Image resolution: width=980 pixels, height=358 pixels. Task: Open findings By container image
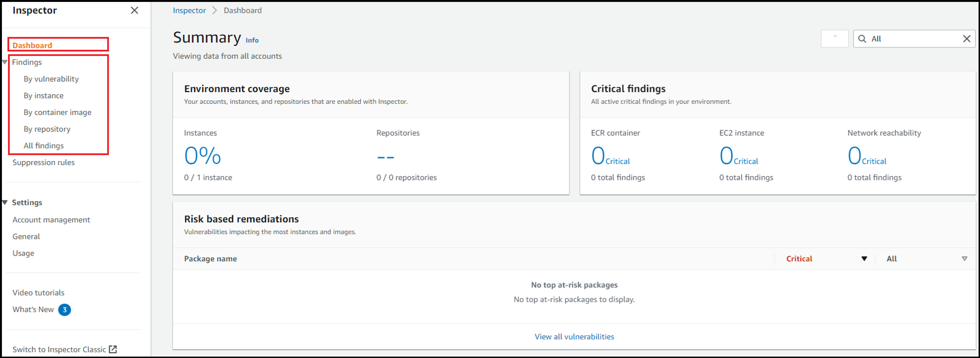click(57, 112)
